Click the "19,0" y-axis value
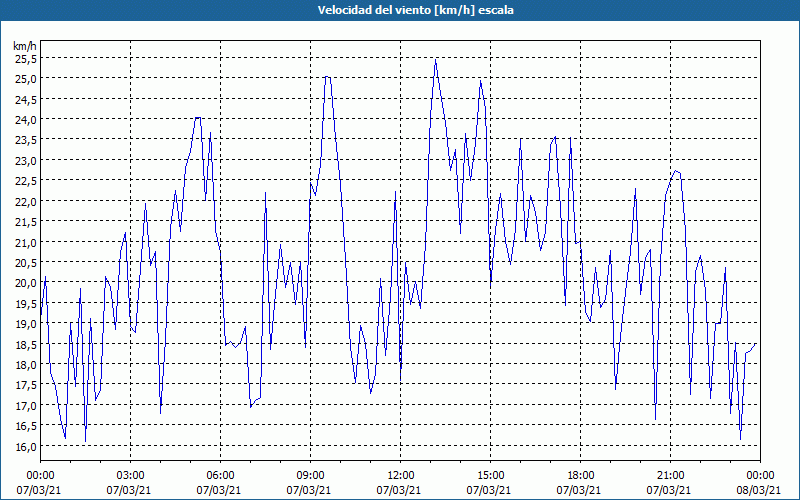This screenshot has height=500, width=800. 25,324
